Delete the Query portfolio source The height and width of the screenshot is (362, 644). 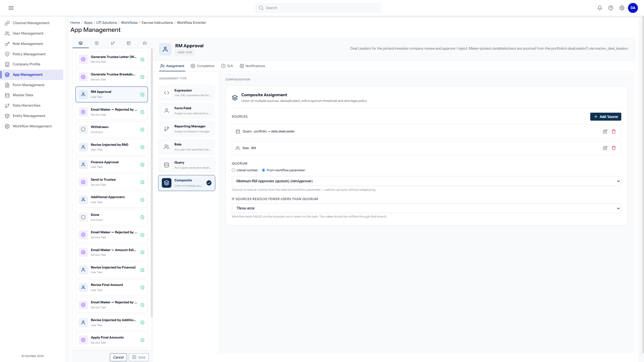(x=614, y=131)
